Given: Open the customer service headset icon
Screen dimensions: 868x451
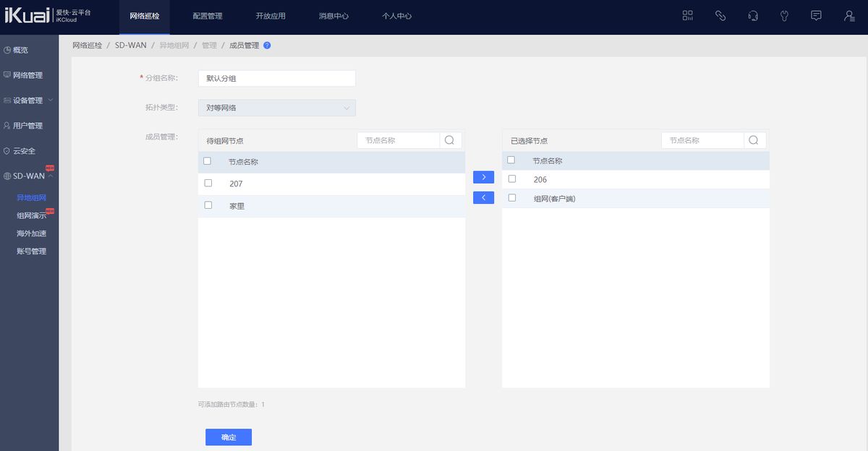Looking at the screenshot, I should (753, 15).
